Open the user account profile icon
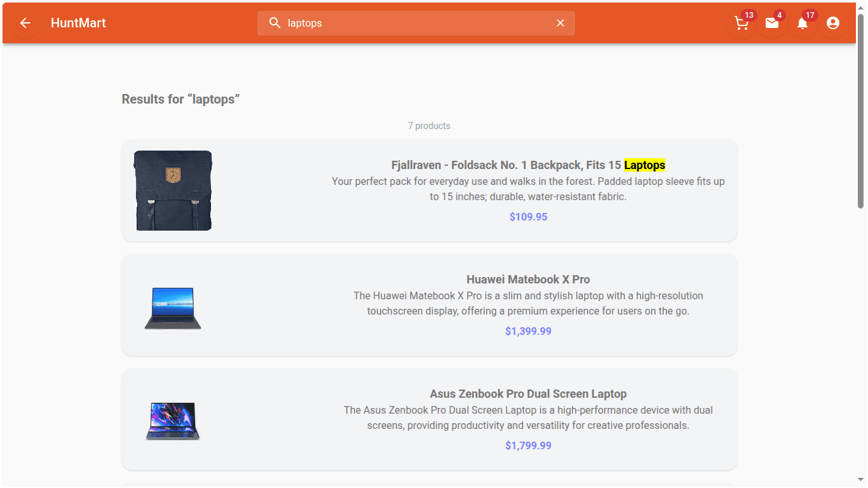Viewport: 868px width, 488px height. (x=833, y=23)
